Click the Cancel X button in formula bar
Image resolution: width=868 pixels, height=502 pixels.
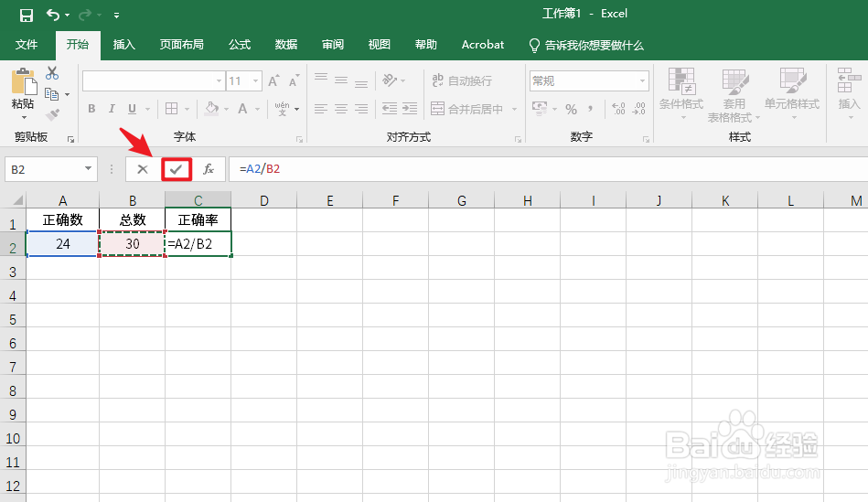[143, 169]
